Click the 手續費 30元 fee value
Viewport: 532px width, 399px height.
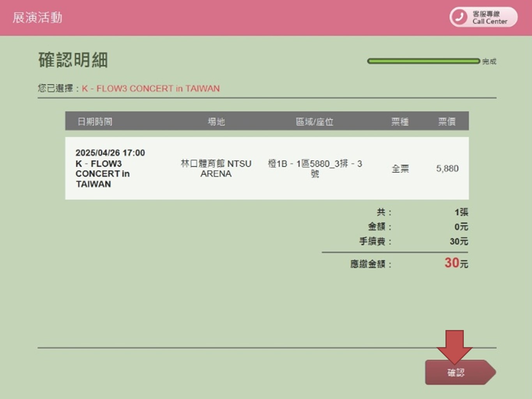click(459, 241)
